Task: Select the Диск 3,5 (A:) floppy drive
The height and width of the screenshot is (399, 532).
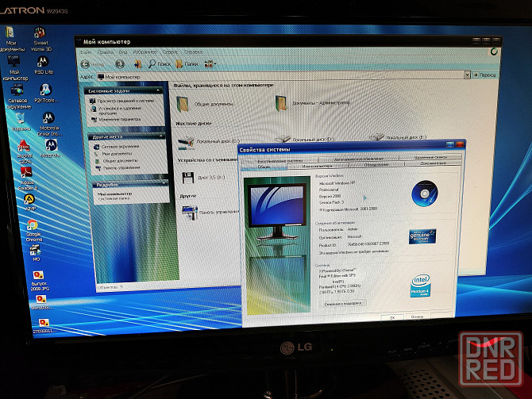Action: coord(203,178)
